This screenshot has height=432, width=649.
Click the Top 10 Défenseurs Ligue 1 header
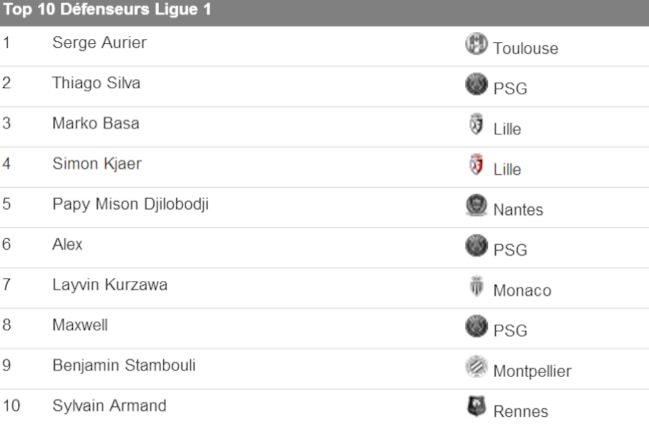point(107,9)
